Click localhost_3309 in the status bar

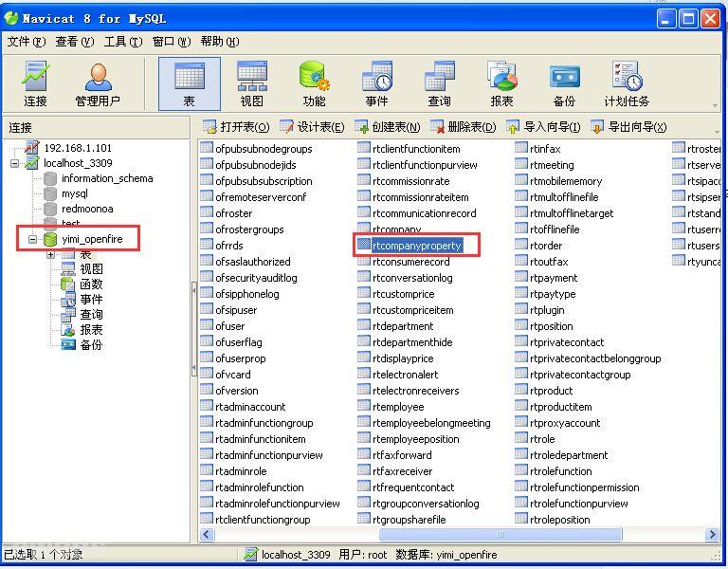tap(296, 555)
